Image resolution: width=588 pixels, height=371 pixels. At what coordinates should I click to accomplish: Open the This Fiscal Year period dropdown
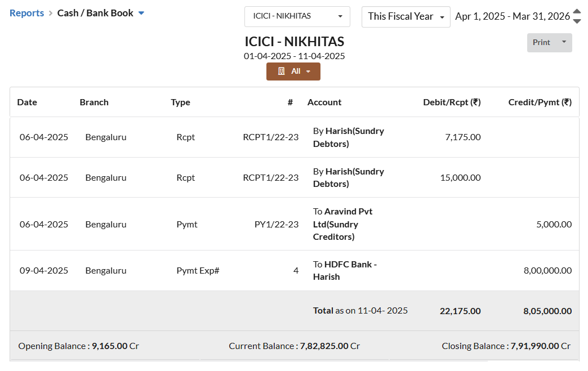pyautogui.click(x=406, y=17)
